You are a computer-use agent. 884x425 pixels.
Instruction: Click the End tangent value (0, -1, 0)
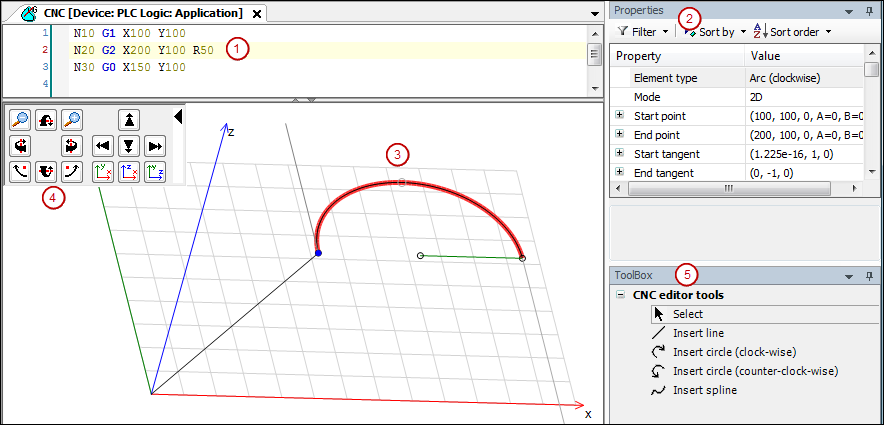[771, 173]
